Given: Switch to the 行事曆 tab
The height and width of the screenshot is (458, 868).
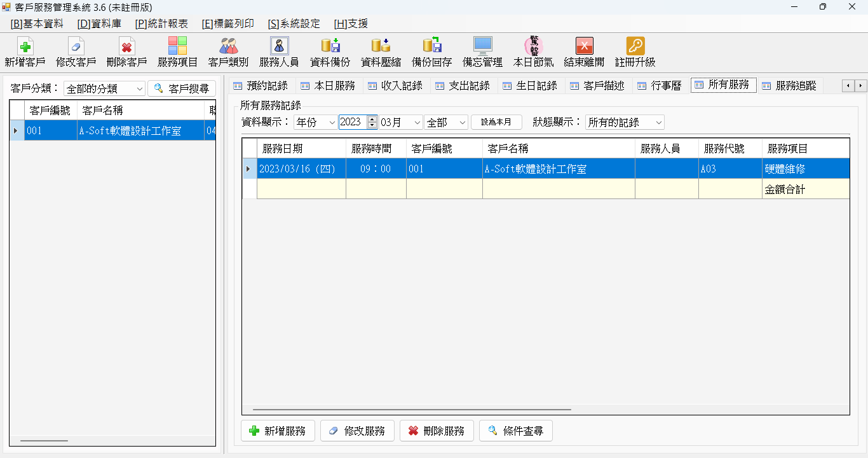Looking at the screenshot, I should [660, 86].
